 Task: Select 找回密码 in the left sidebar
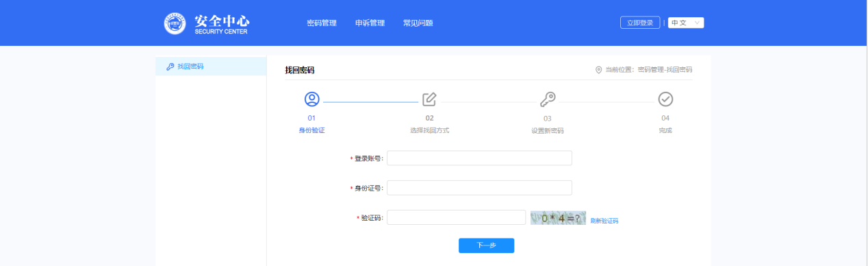point(211,66)
